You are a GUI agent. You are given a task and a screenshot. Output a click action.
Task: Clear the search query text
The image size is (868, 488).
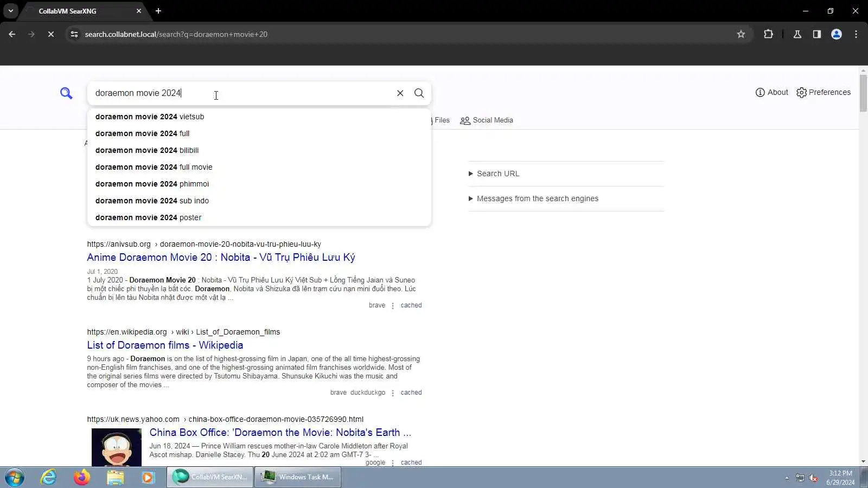point(400,93)
